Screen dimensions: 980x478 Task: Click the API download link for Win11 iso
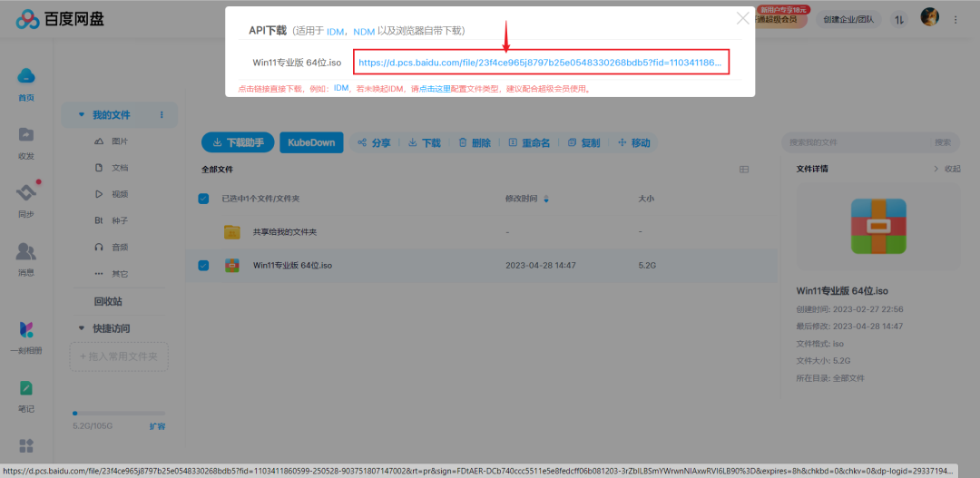click(540, 63)
